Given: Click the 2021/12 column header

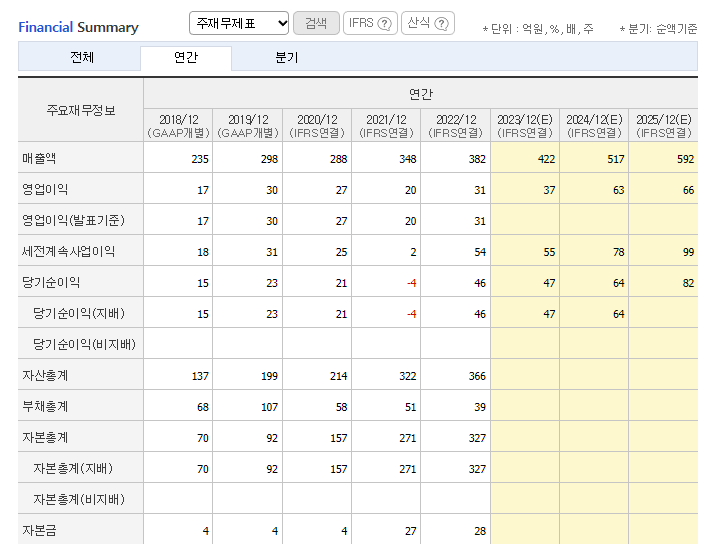Looking at the screenshot, I should tap(386, 126).
